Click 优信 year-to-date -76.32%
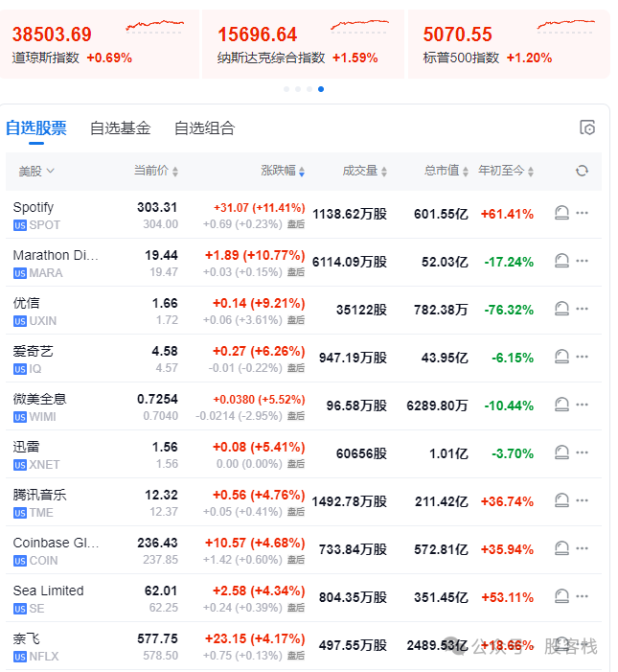Viewport: 618px width, 672px height. pos(509,310)
